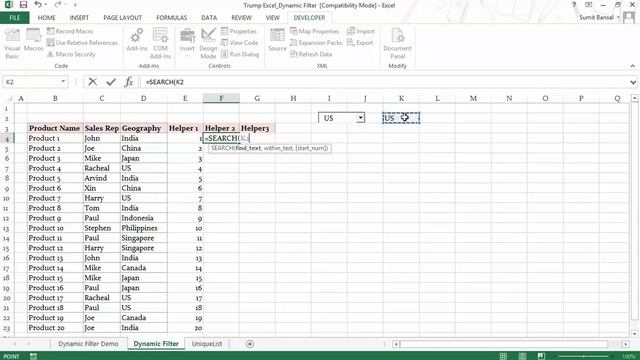Switch to Page Break Preview
Screen dimensions: 640x360
click(541, 356)
